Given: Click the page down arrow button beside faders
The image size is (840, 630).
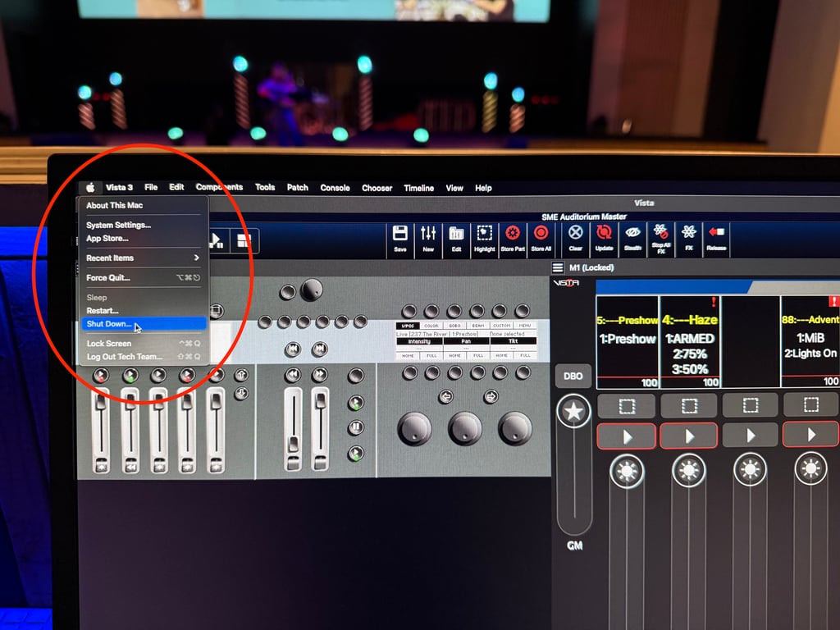Looking at the screenshot, I should click(x=242, y=394).
